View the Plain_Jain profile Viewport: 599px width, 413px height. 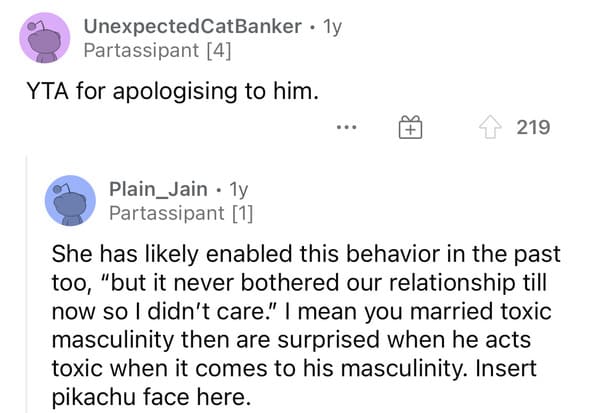(x=158, y=189)
